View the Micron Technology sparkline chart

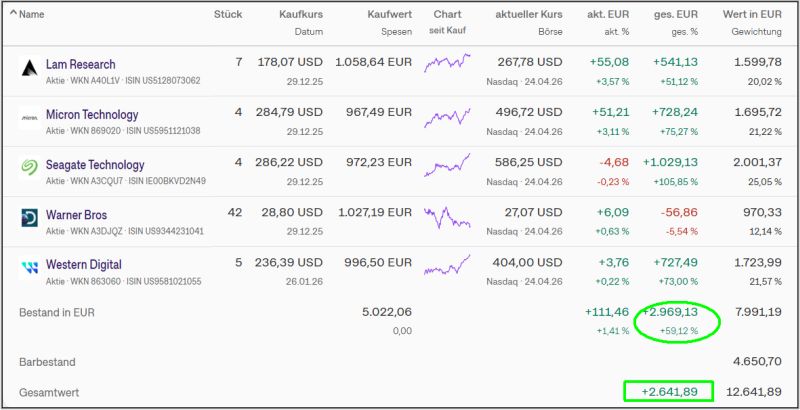[447, 114]
